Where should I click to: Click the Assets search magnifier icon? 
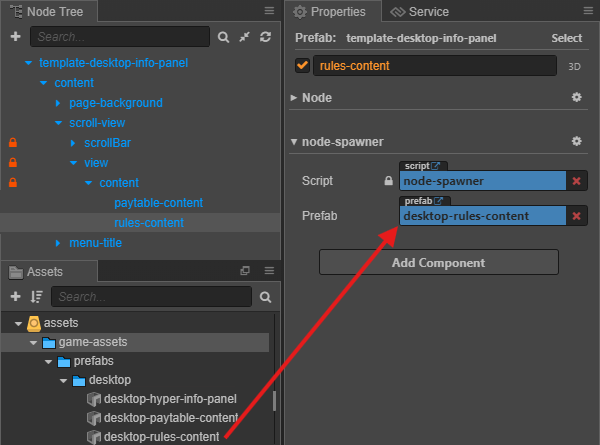(265, 297)
